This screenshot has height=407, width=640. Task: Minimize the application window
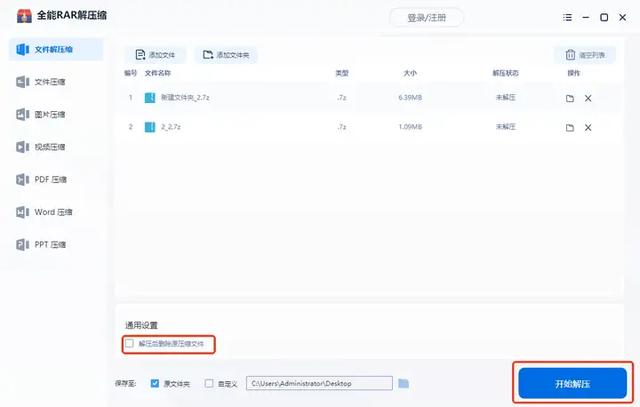click(x=586, y=18)
